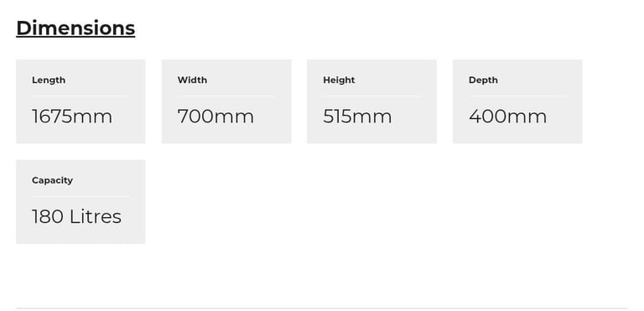This screenshot has height=311, width=644.
Task: Click the Height label text
Action: coord(339,80)
